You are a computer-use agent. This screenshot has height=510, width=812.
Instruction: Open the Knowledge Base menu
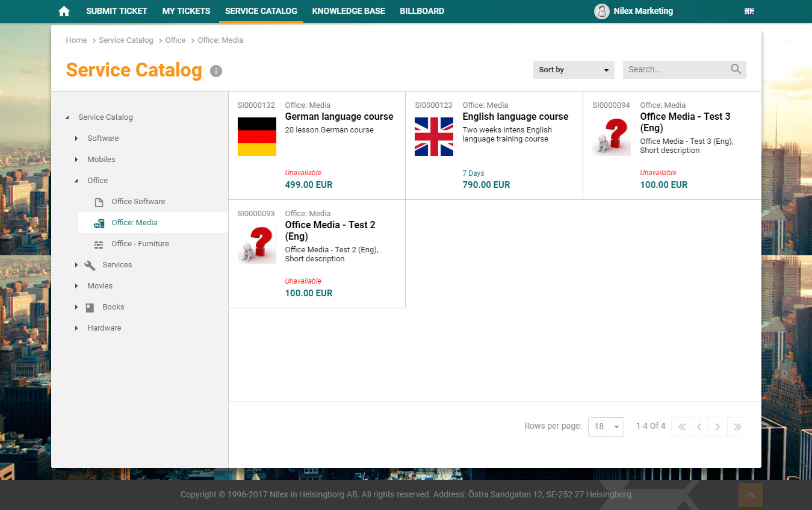349,11
